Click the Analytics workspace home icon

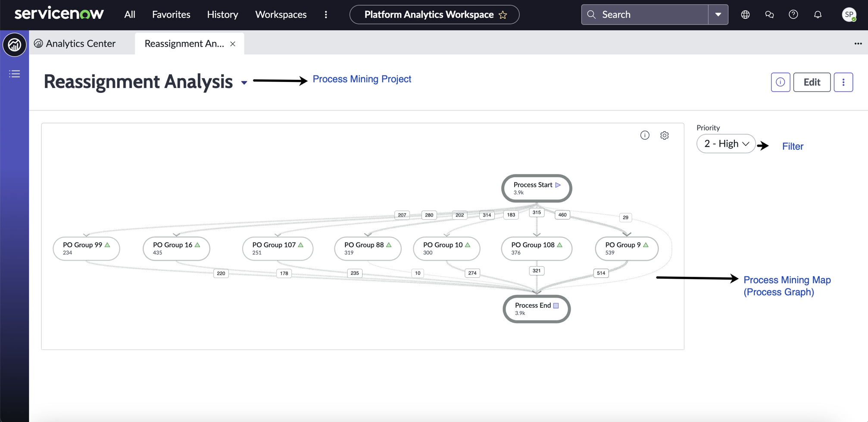15,44
